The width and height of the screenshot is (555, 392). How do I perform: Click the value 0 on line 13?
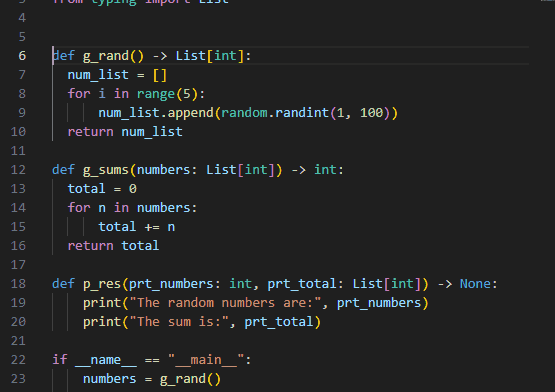133,189
